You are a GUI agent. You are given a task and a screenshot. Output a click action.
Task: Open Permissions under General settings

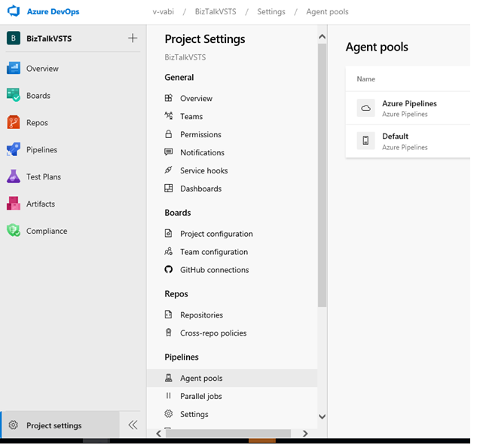point(200,134)
